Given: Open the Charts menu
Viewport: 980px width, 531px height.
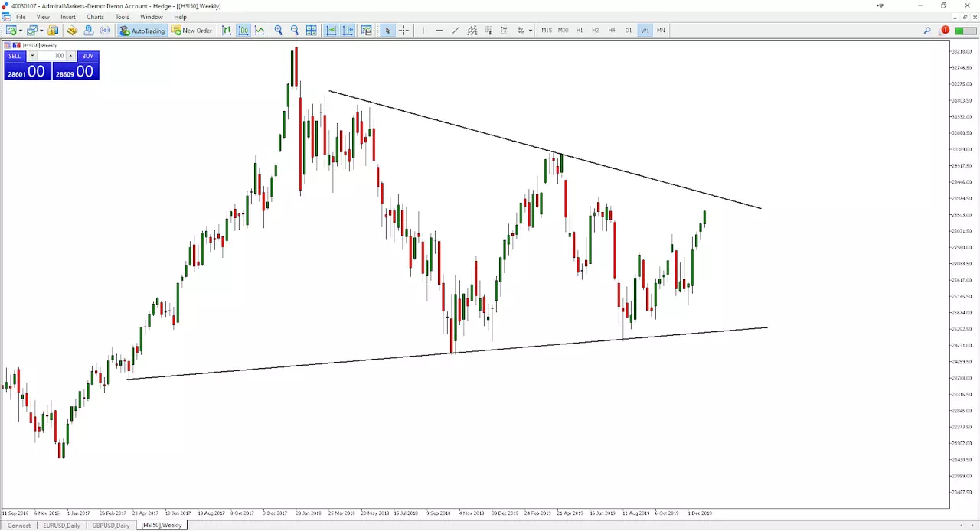Looking at the screenshot, I should click(x=95, y=17).
